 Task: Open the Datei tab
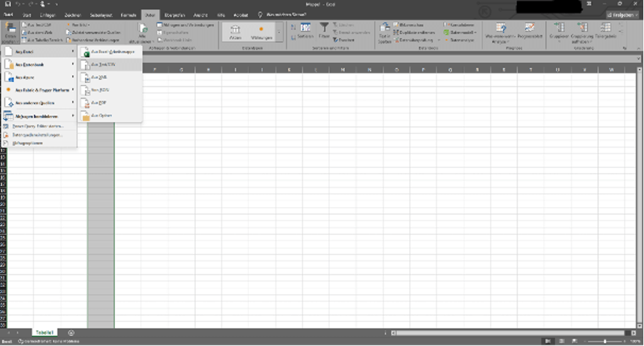tap(9, 15)
